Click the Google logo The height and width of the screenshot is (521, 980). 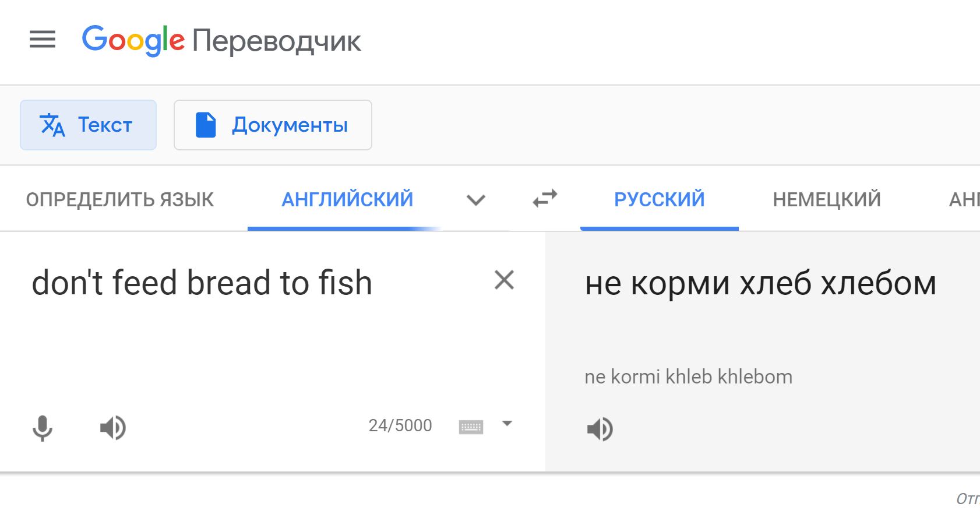click(133, 40)
